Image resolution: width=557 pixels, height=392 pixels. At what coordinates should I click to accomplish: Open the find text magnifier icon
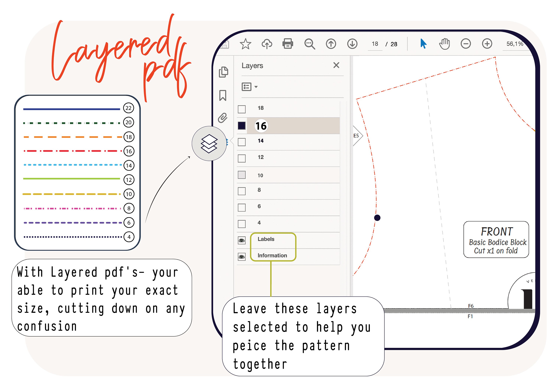tap(310, 44)
